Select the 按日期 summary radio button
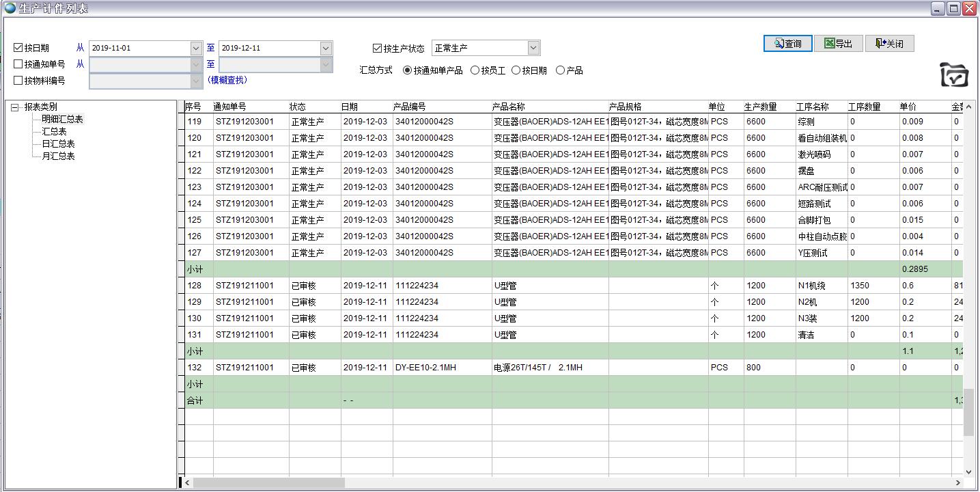The height and width of the screenshot is (492, 980). (x=516, y=70)
